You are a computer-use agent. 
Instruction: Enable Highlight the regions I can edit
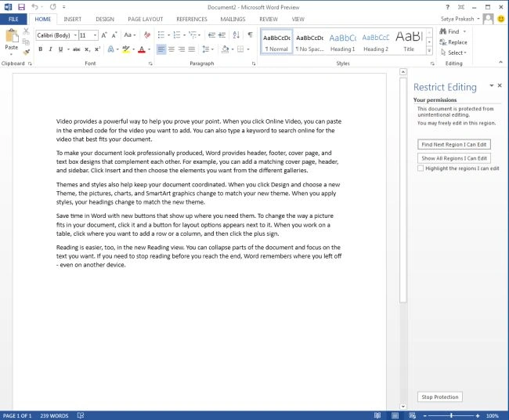(x=421, y=168)
